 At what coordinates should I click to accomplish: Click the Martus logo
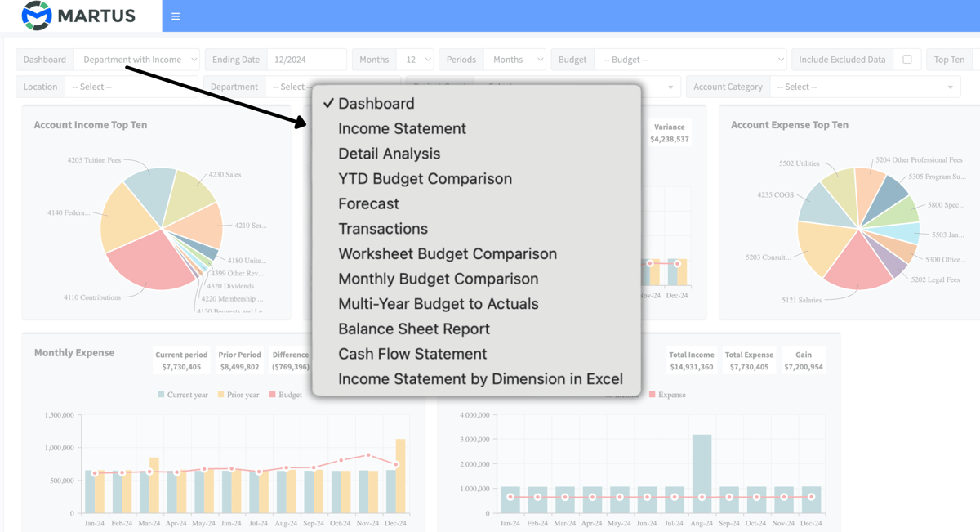[79, 16]
